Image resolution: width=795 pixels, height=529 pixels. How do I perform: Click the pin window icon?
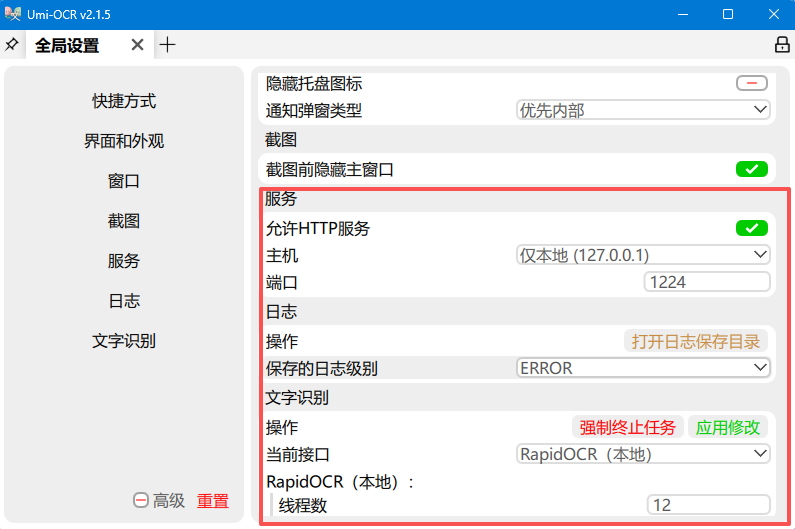point(12,45)
